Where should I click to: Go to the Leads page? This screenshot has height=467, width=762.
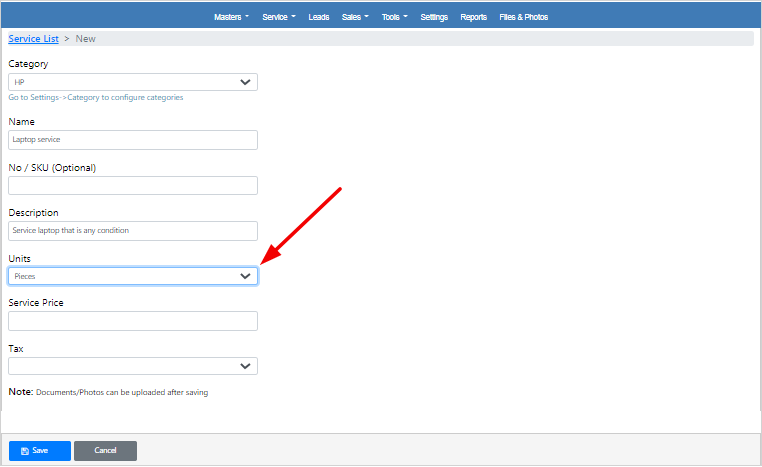[x=319, y=17]
